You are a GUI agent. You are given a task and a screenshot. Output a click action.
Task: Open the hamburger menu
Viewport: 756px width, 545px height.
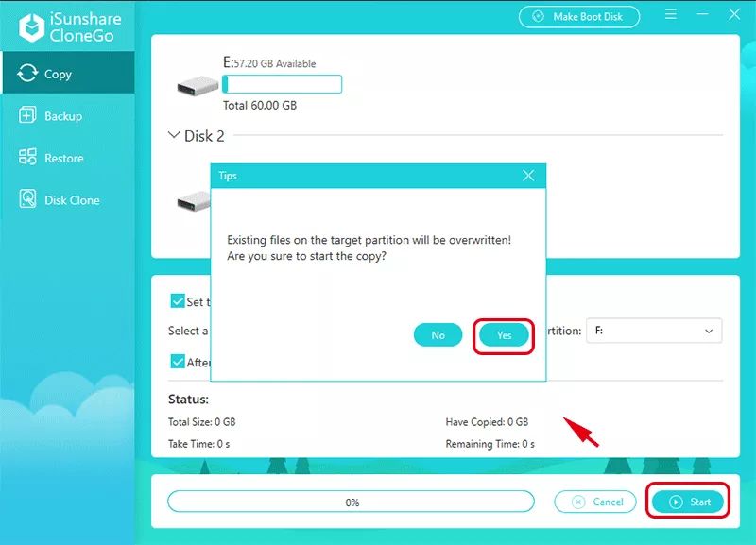point(671,15)
